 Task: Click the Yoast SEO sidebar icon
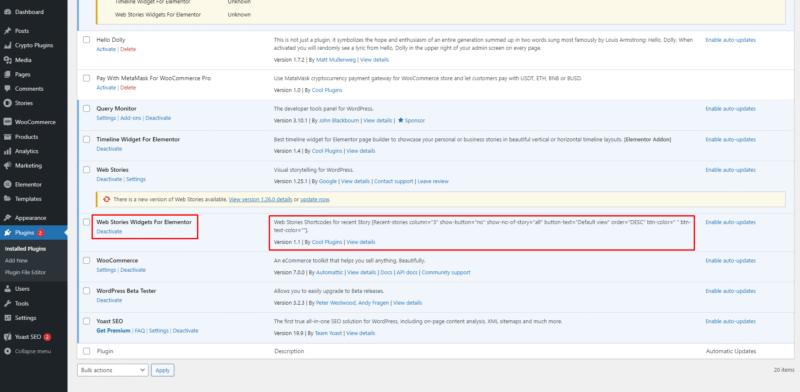pyautogui.click(x=7, y=337)
